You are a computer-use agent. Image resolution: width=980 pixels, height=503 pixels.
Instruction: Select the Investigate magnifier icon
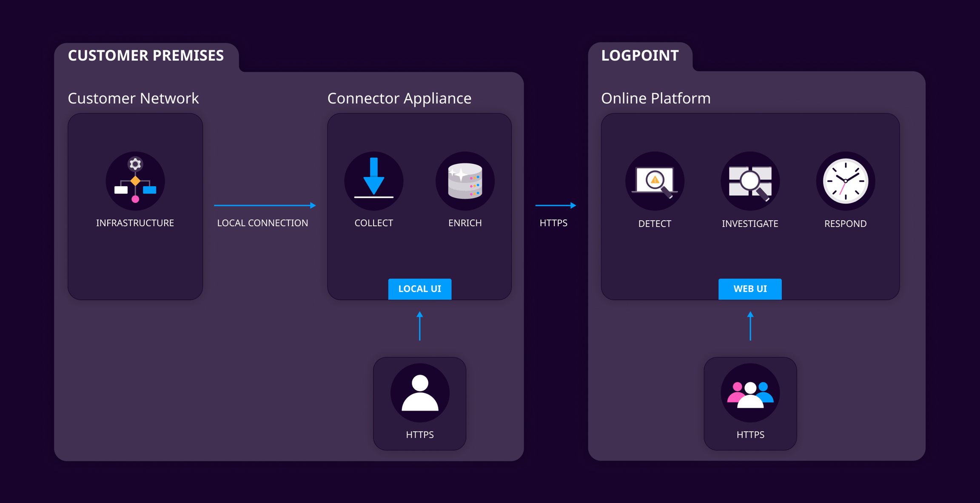(750, 181)
